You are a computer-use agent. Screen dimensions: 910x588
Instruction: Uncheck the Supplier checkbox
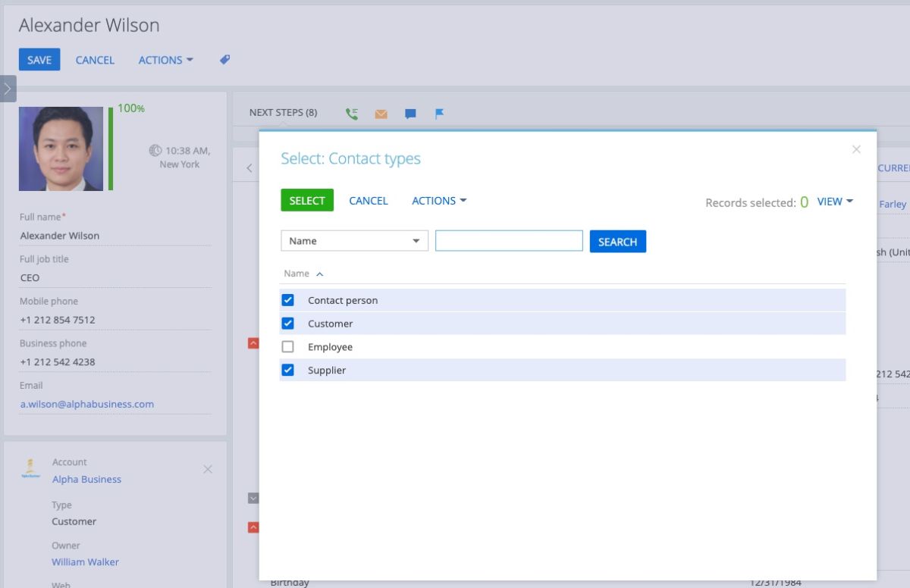point(287,371)
